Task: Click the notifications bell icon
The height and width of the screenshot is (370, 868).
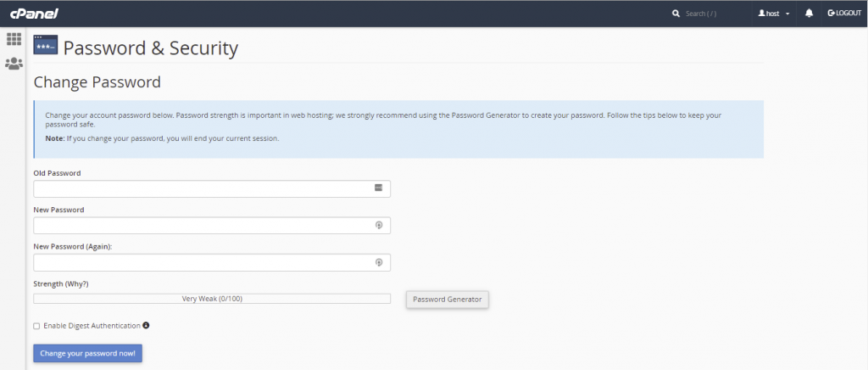Action: [809, 14]
